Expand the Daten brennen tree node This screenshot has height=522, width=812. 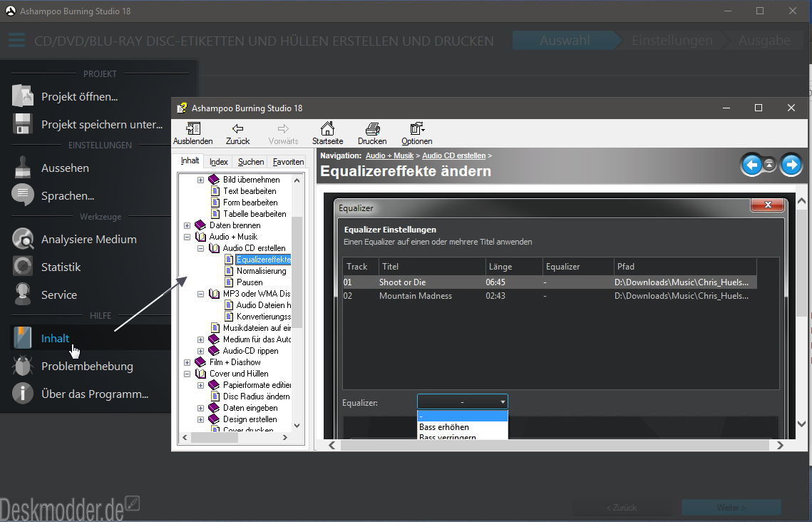187,225
